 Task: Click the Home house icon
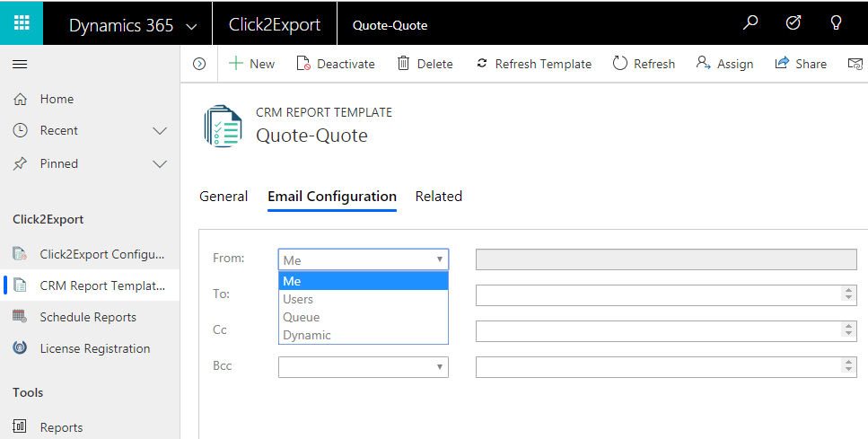(x=20, y=99)
